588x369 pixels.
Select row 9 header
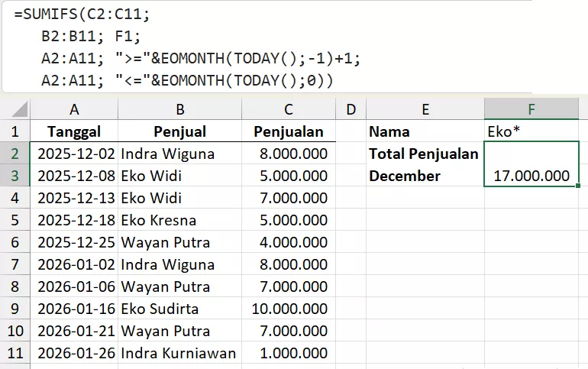15,308
